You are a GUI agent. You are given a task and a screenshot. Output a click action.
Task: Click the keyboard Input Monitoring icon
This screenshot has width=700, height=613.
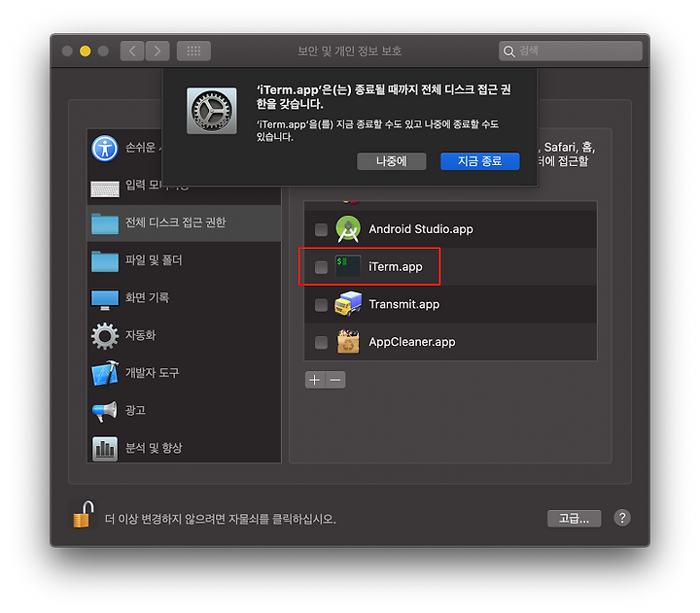point(105,188)
